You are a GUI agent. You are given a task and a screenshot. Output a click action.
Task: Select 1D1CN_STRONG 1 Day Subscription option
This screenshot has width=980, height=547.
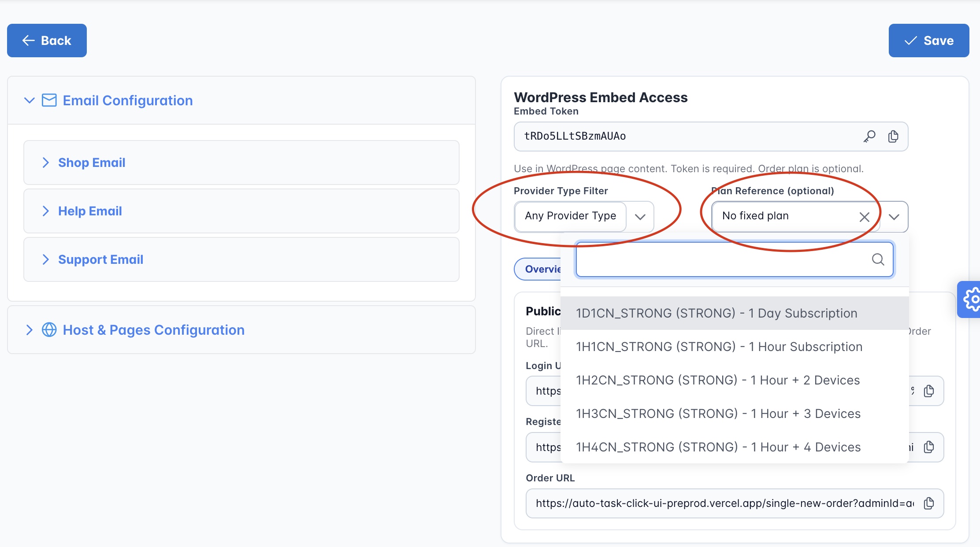tap(735, 313)
